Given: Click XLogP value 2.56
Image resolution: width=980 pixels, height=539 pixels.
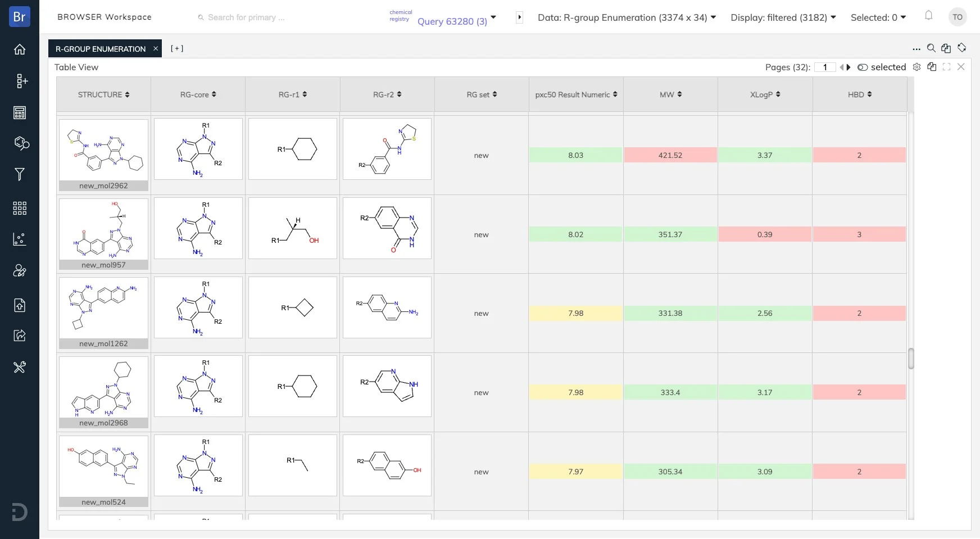Looking at the screenshot, I should click(x=765, y=313).
